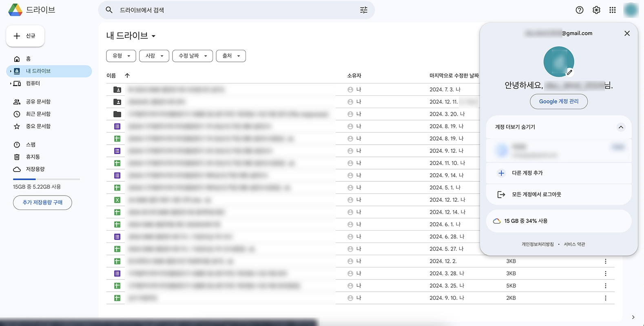Open the 수정 날짜 filter dropdown
The width and height of the screenshot is (644, 326).
click(193, 56)
